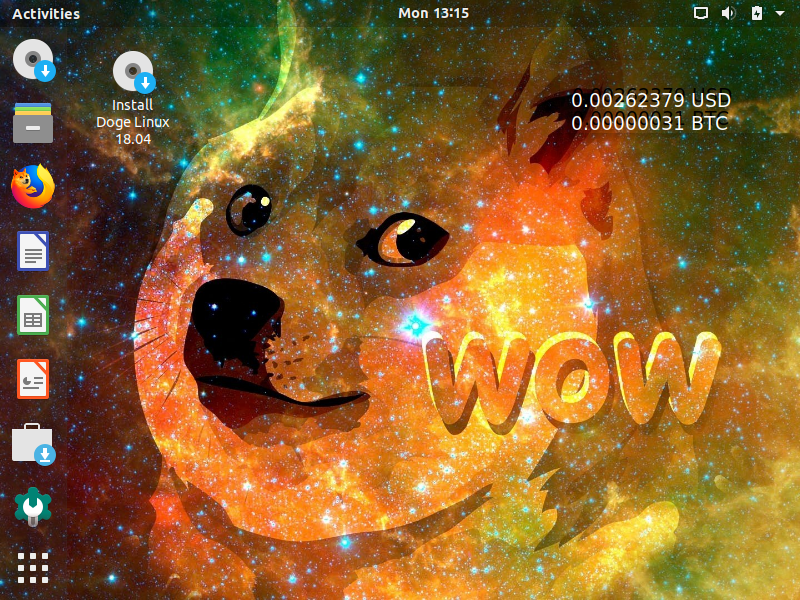Click the battery charging icon in the top bar

[x=757, y=13]
